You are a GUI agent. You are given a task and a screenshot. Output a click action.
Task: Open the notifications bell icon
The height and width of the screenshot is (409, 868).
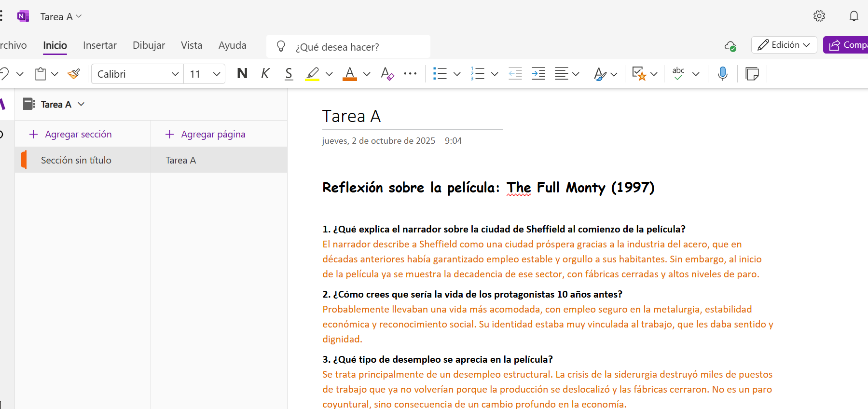click(x=854, y=16)
